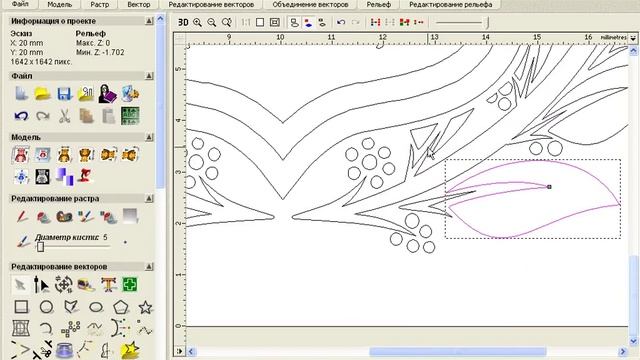Toggle the first pressed layer-visibility button in view toolbar

[x=294, y=22]
